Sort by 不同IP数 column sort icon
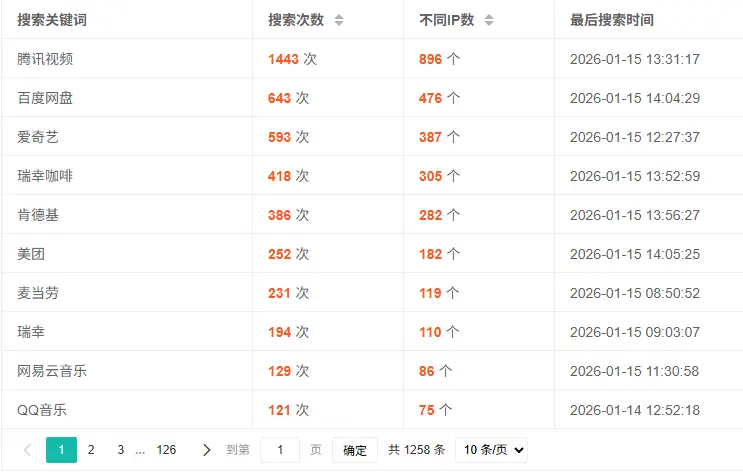743x473 pixels. 489,20
